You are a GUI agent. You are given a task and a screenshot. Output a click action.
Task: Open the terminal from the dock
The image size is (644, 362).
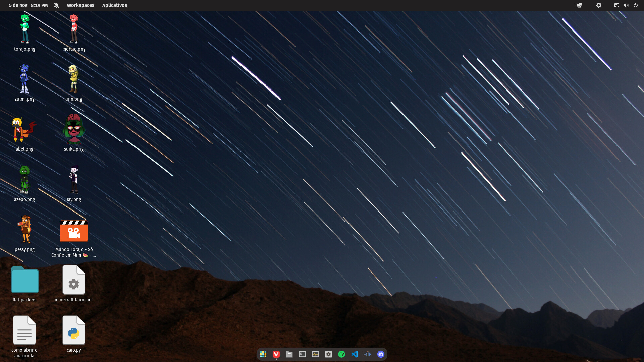302,354
